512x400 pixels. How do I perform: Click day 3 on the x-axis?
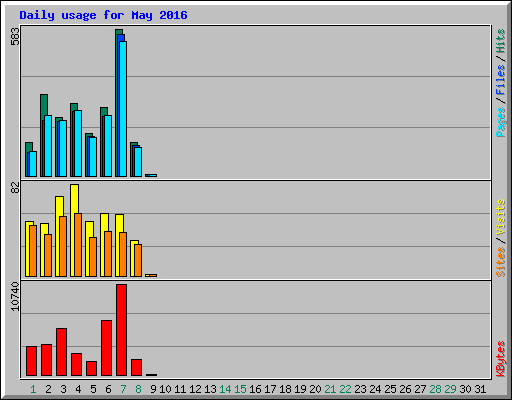click(63, 389)
